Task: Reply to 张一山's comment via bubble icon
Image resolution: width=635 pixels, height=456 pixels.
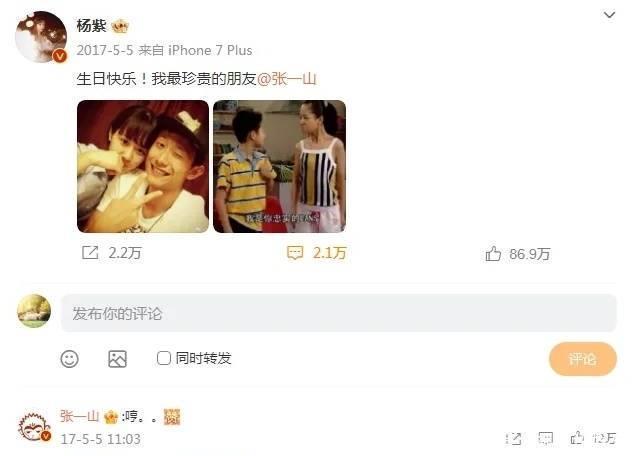Action: click(546, 438)
